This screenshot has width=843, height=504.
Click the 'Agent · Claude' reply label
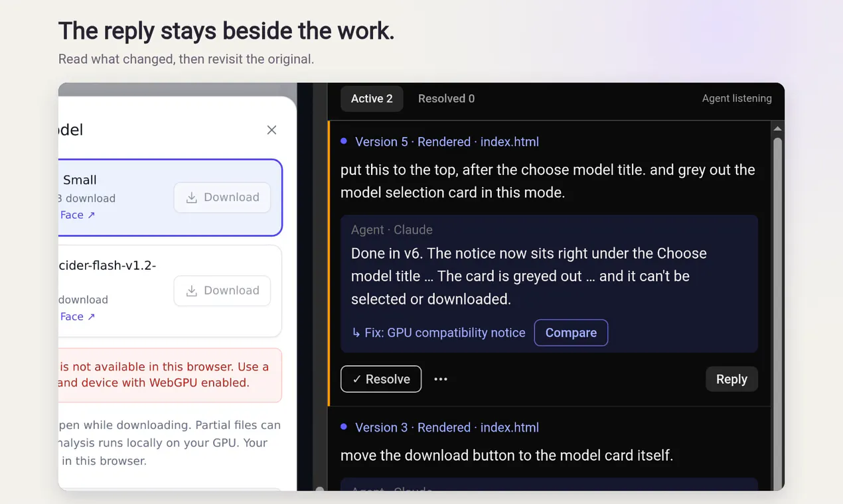click(x=392, y=230)
